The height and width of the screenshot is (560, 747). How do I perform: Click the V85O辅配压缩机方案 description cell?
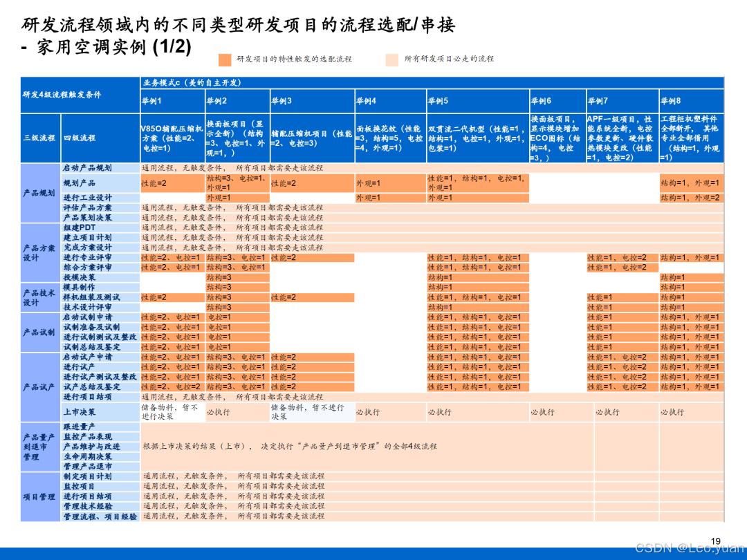[172, 138]
